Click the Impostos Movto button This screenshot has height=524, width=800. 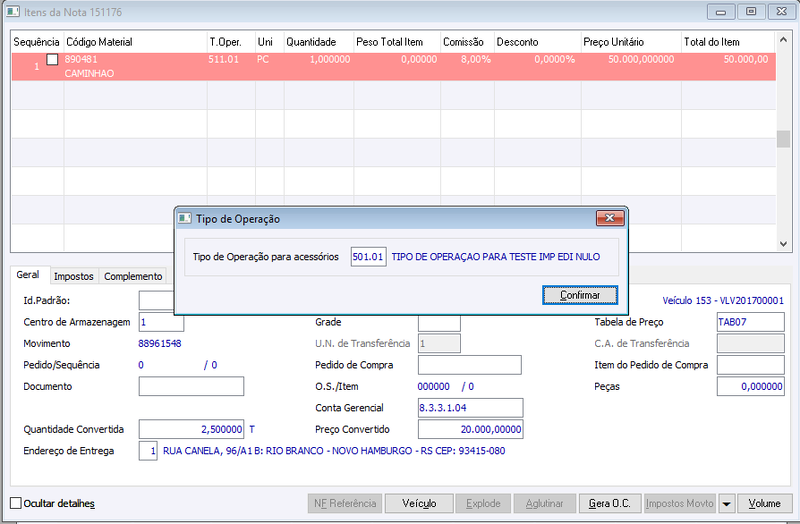(x=680, y=504)
